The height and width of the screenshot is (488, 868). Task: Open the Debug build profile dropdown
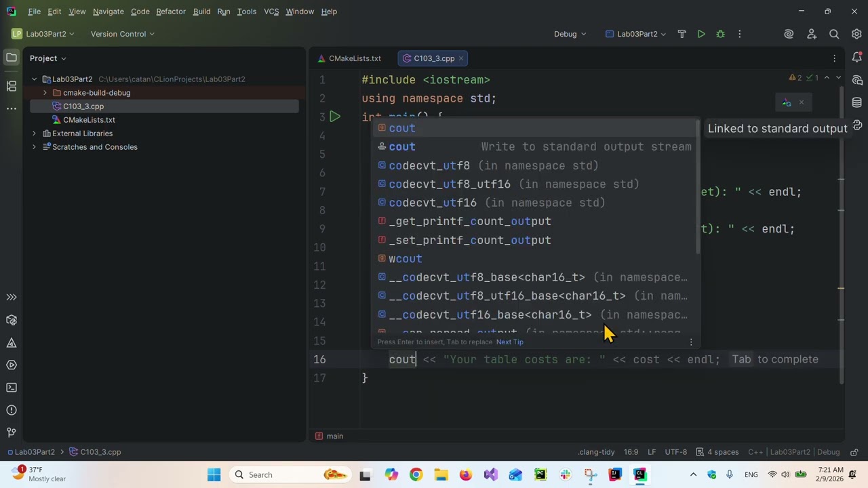570,34
